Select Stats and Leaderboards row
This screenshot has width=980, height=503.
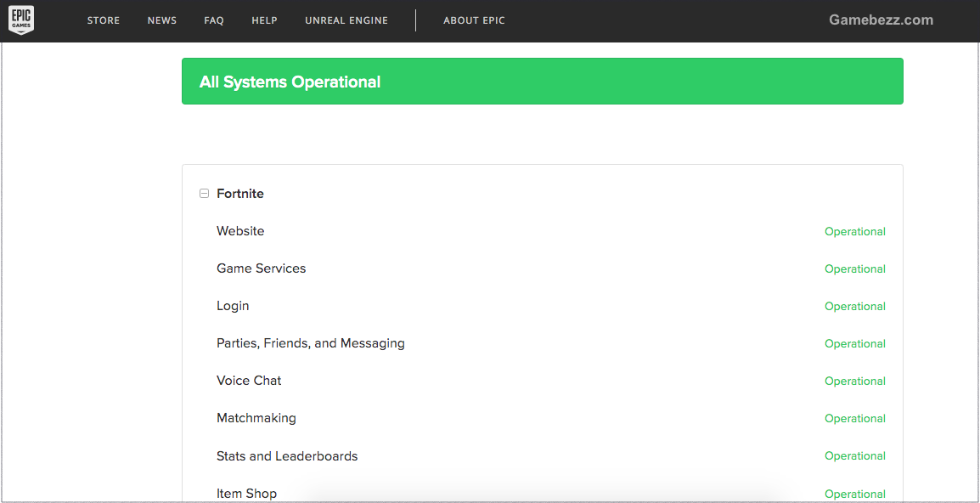click(287, 456)
